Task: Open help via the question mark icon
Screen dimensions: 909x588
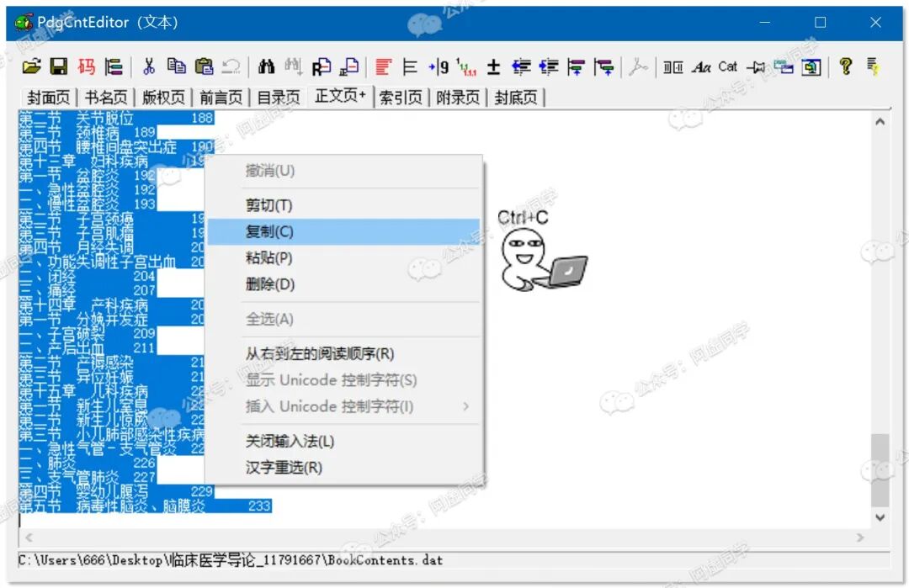Action: [846, 66]
